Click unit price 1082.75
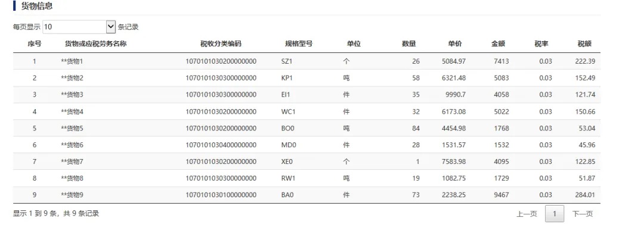Screen dimensions: 644x230 point(453,178)
